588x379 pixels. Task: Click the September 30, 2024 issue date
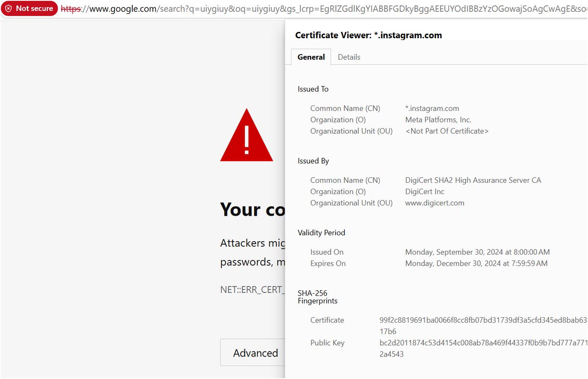pyautogui.click(x=477, y=252)
